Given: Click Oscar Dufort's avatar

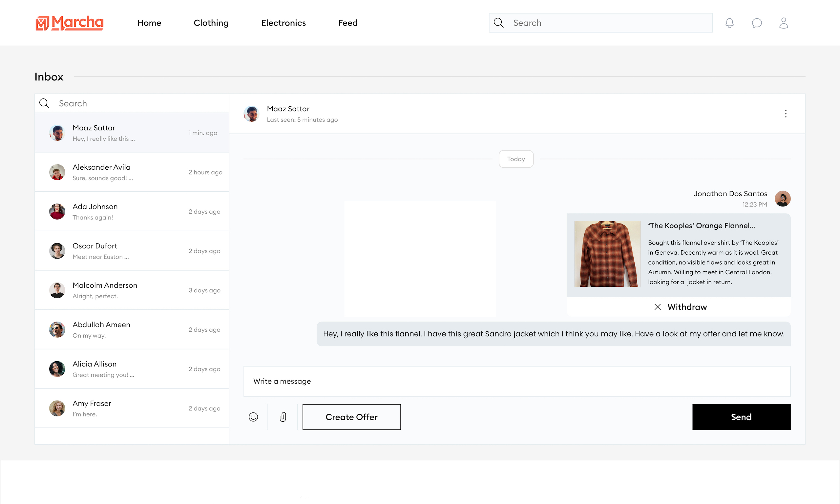Looking at the screenshot, I should (57, 251).
